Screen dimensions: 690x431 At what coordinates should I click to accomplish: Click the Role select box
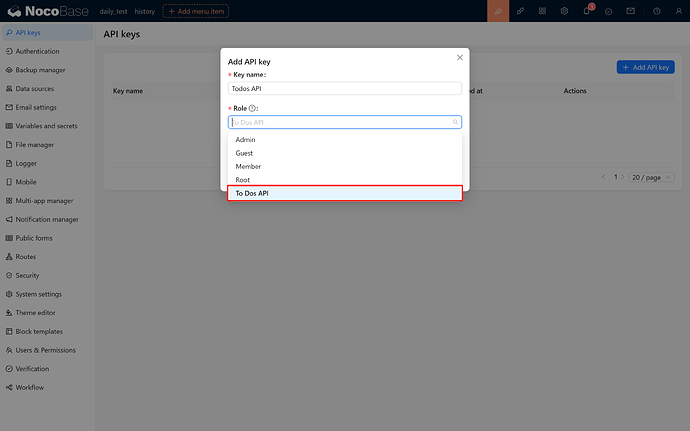[x=345, y=122]
